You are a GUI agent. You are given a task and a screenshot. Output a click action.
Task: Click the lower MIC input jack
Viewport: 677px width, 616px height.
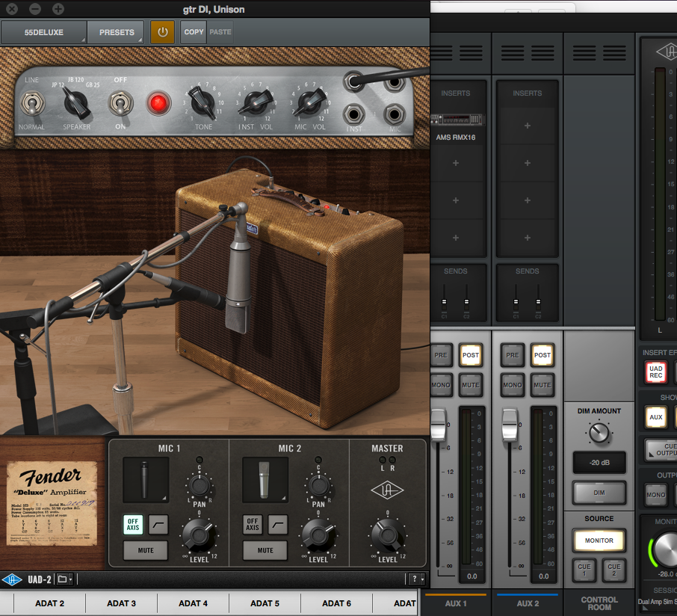[x=395, y=114]
